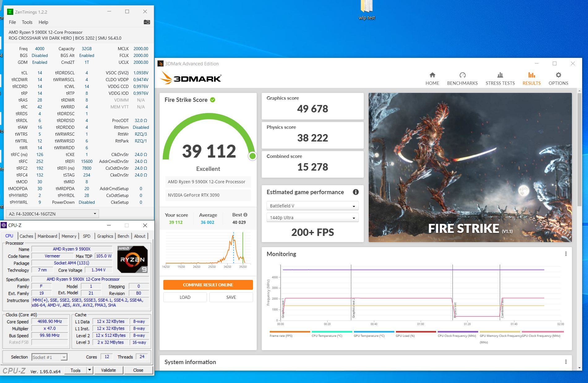This screenshot has height=383, width=588.
Task: Open the Bench tab in CPU-Z
Action: (x=123, y=236)
